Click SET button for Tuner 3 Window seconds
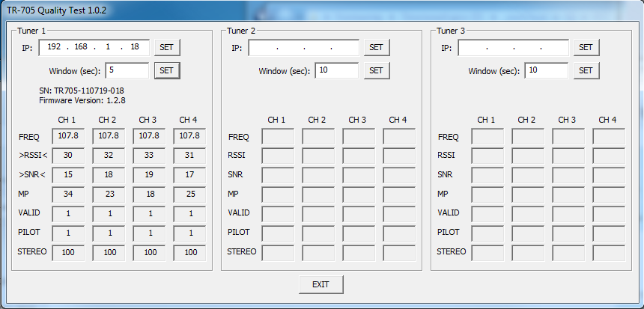The height and width of the screenshot is (309, 644). 586,70
